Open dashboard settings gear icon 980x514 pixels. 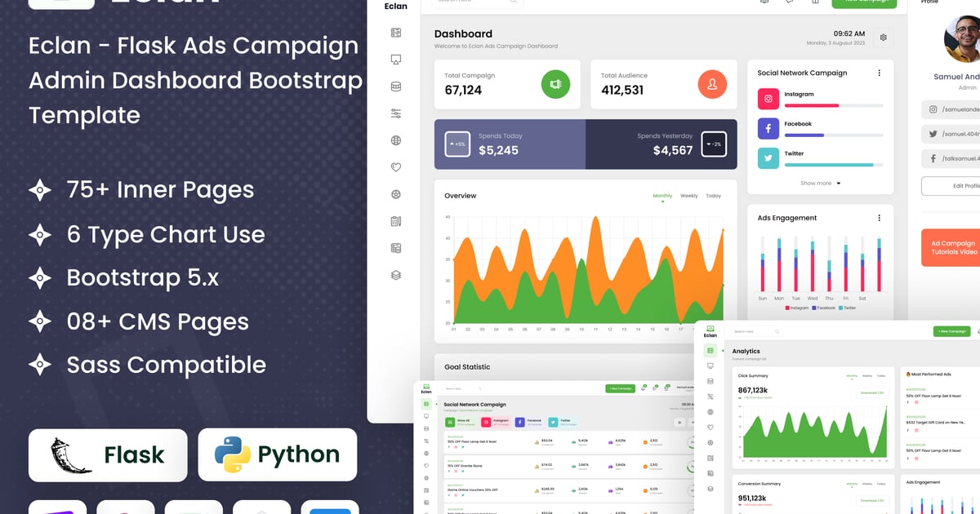[883, 38]
